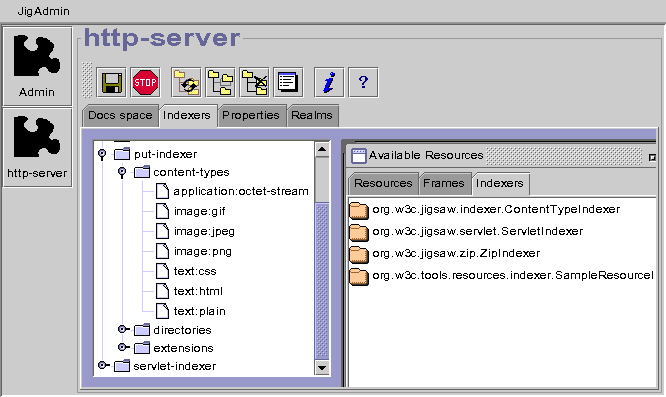This screenshot has width=666, height=397.
Task: Open the resource document list icon
Action: tap(288, 82)
